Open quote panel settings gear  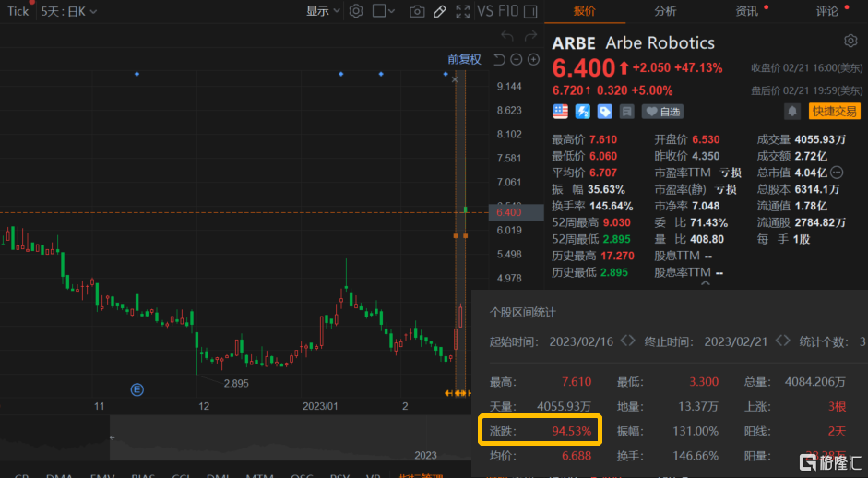(850, 41)
